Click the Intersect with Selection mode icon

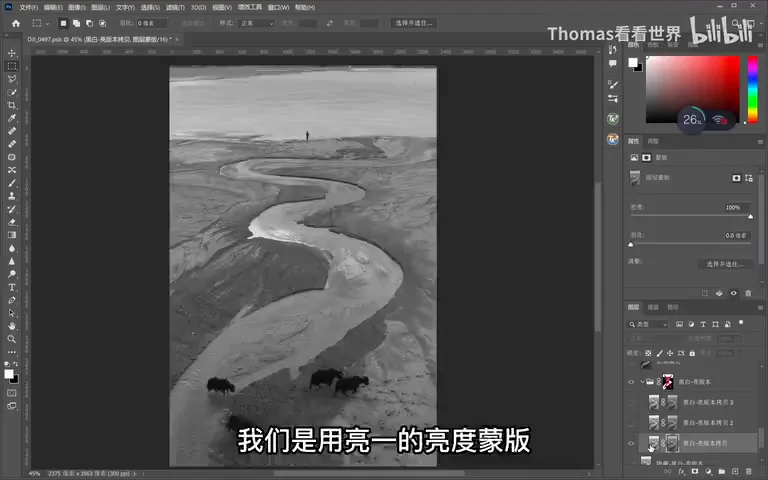[x=102, y=23]
